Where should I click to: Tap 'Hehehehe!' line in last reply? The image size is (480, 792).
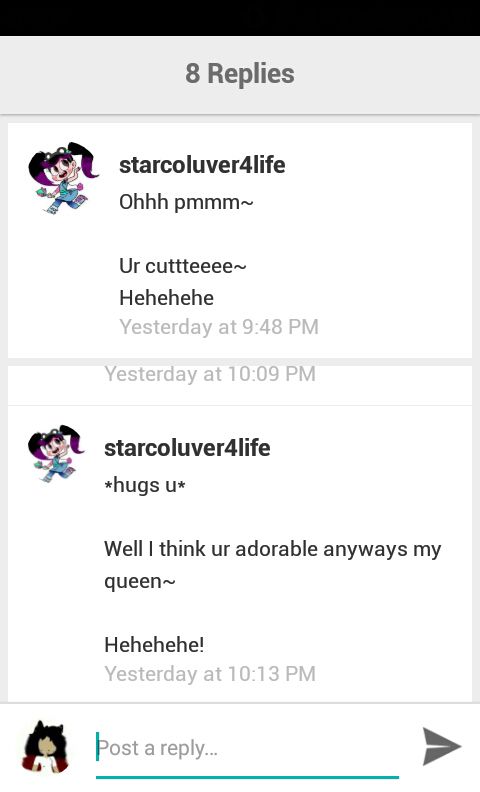(154, 645)
